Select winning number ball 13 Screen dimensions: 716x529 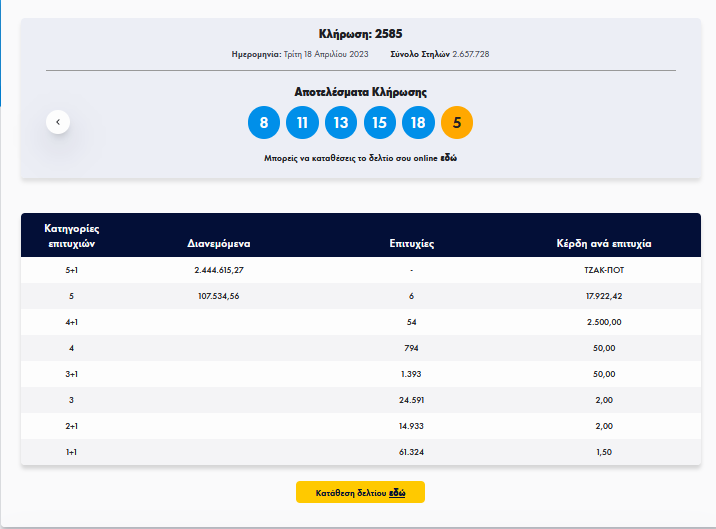pos(341,122)
